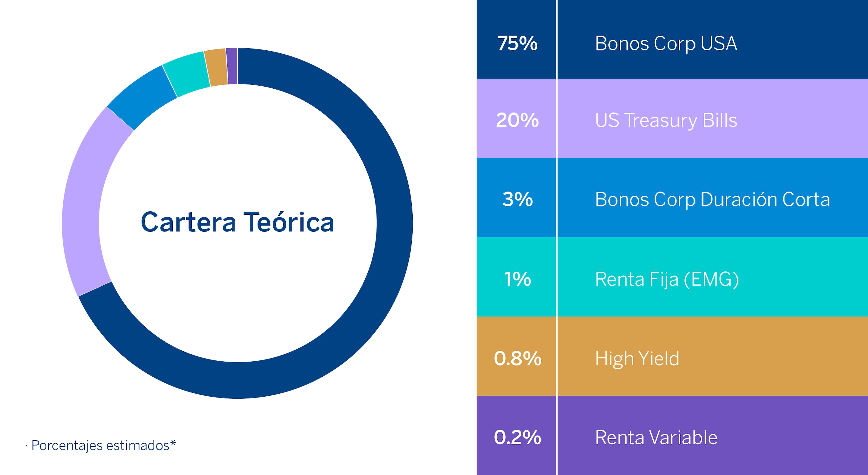The height and width of the screenshot is (475, 868).
Task: Select the Bonos Corp USA legend label
Action: point(666,43)
